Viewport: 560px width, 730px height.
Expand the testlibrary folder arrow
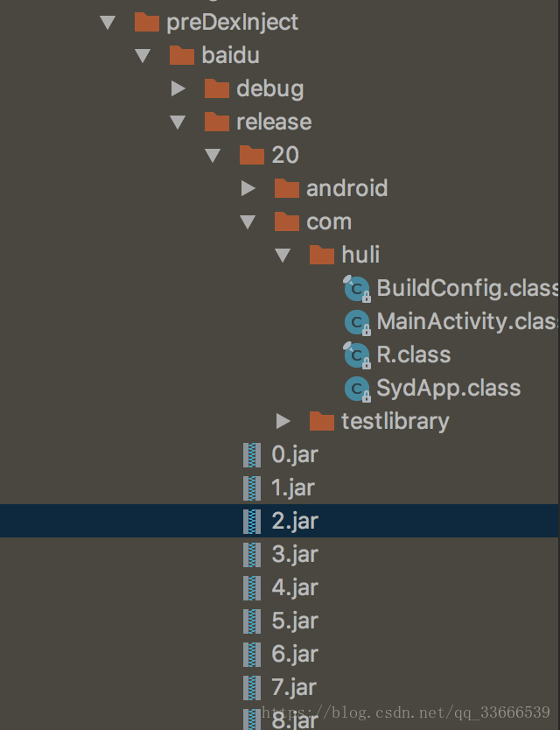coord(283,421)
